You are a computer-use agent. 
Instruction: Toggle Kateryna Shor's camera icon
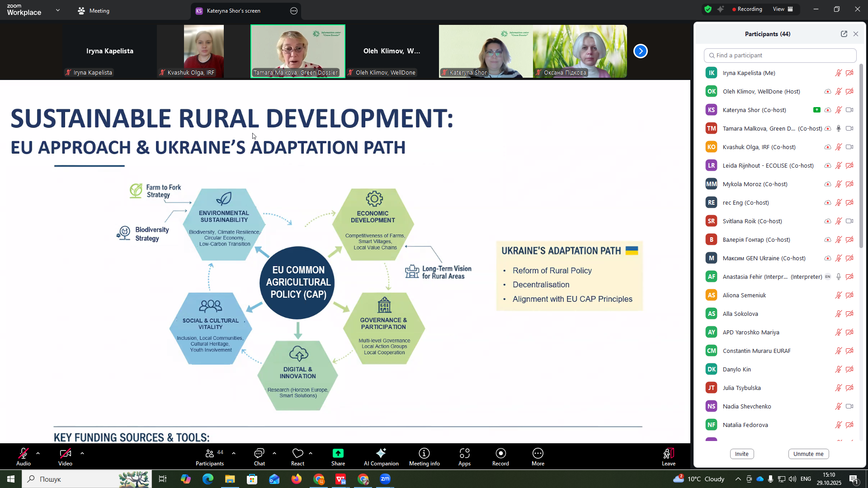[849, 110]
